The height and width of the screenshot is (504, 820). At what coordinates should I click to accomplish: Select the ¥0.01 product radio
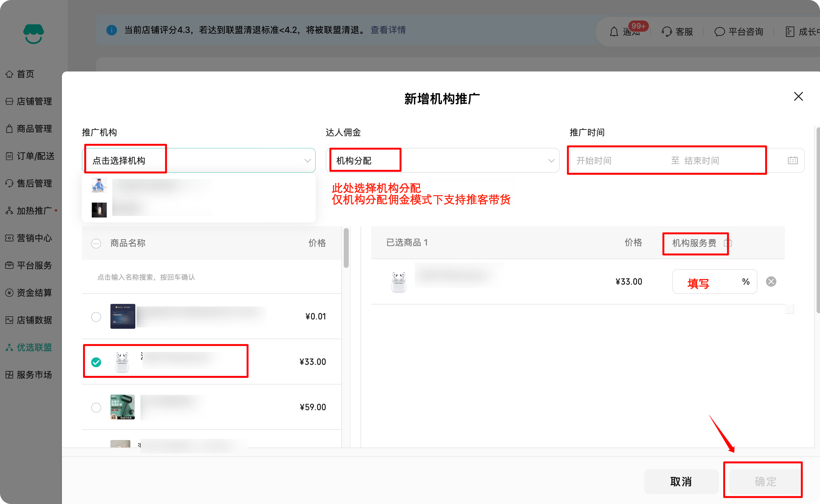[x=96, y=317]
